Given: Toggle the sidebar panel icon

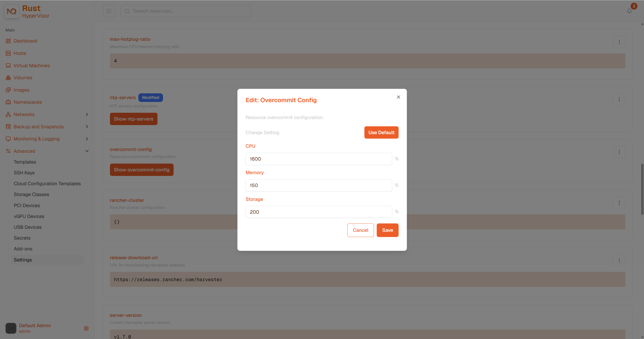Looking at the screenshot, I should (x=109, y=11).
